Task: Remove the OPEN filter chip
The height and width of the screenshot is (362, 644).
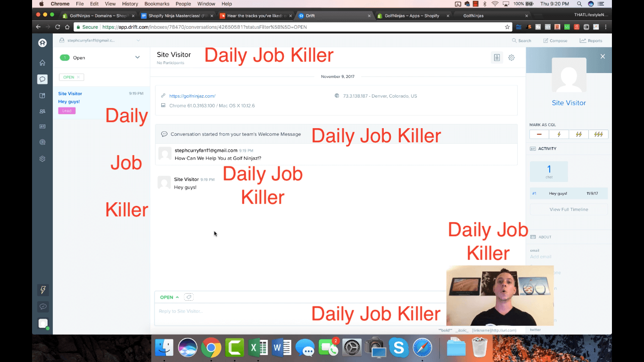Action: pyautogui.click(x=78, y=77)
